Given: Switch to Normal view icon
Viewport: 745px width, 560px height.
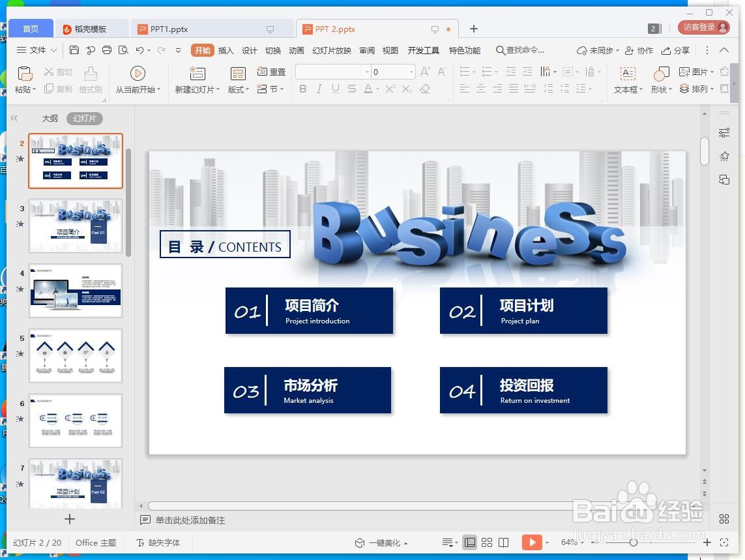Looking at the screenshot, I should pyautogui.click(x=470, y=542).
